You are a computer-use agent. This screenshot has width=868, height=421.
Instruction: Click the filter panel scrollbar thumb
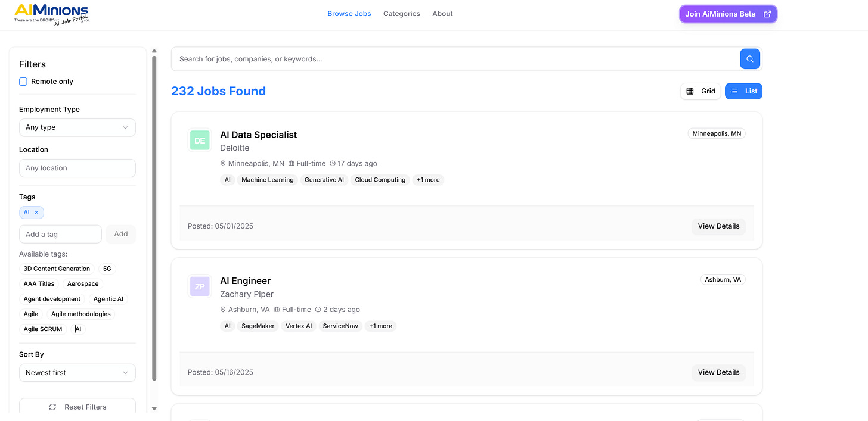154,219
